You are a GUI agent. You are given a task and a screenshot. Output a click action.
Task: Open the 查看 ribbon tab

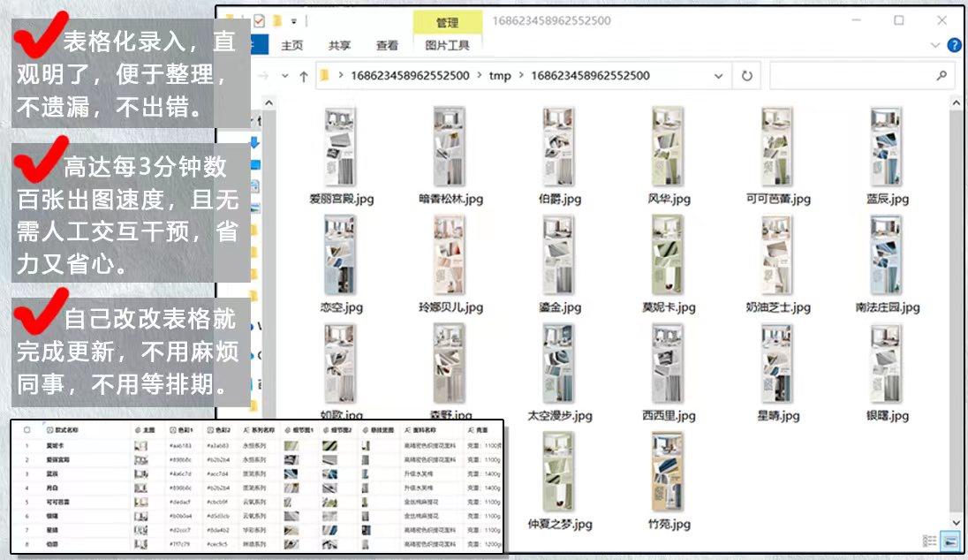click(x=387, y=46)
